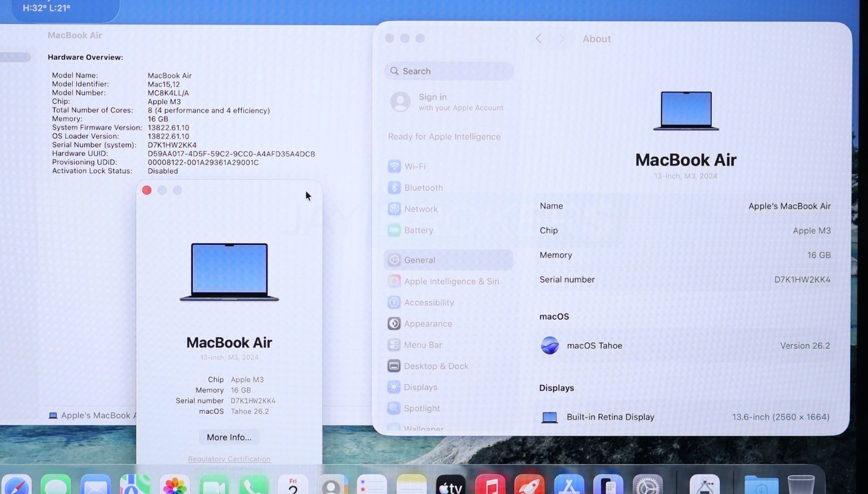Open Accessibility settings
The height and width of the screenshot is (494, 868).
click(x=428, y=302)
